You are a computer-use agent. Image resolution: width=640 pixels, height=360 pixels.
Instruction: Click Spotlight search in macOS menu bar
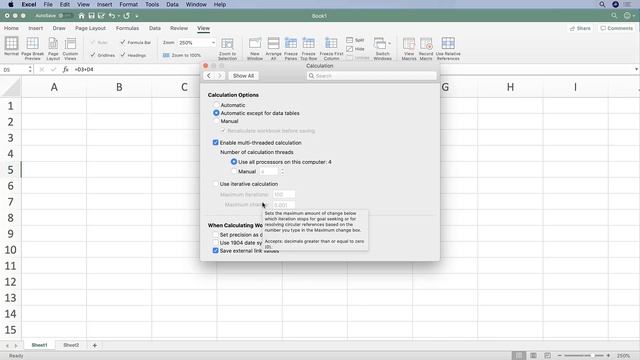(602, 4)
